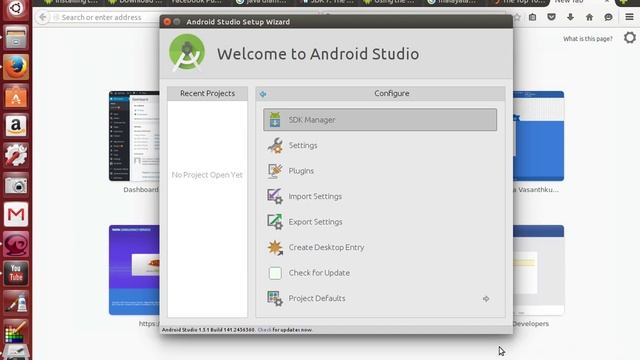Open Gmail dock icon
The width and height of the screenshot is (640, 360).
click(16, 214)
